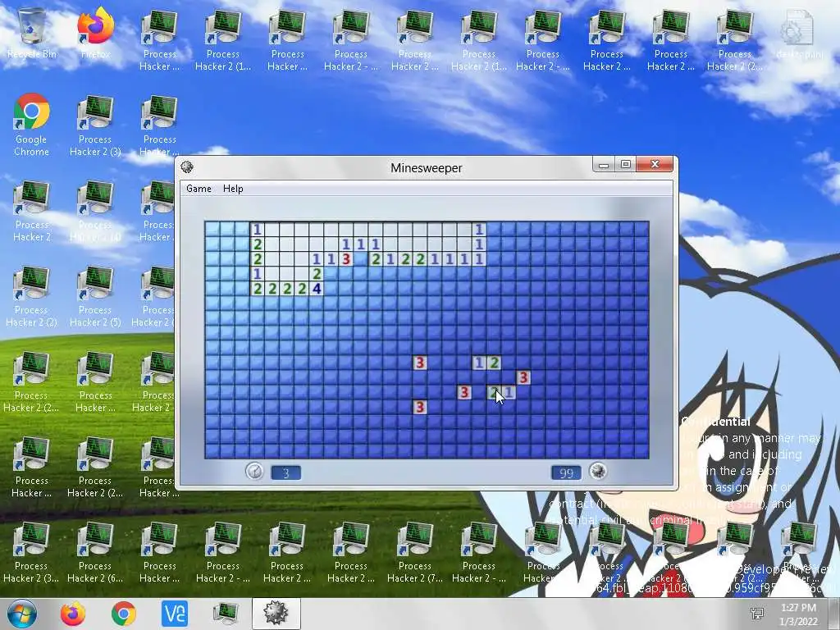Image resolution: width=840 pixels, height=630 pixels.
Task: Click the network icon in the system tray
Action: tap(757, 614)
